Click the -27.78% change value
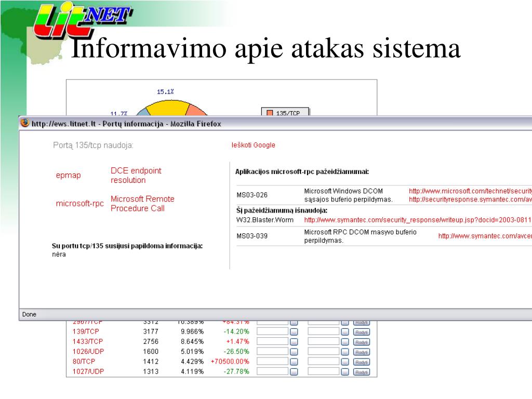Screen dimensions: 532x399 click(x=236, y=371)
